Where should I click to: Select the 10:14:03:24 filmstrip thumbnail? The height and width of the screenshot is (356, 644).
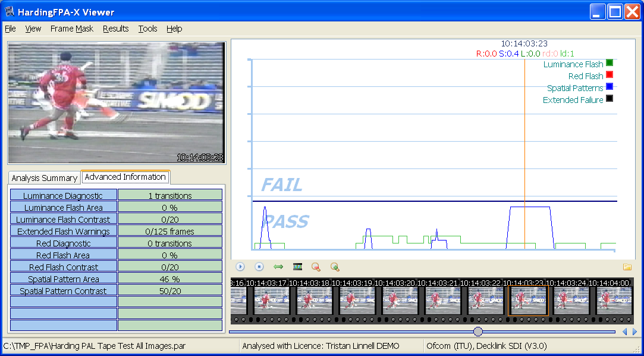(x=571, y=300)
